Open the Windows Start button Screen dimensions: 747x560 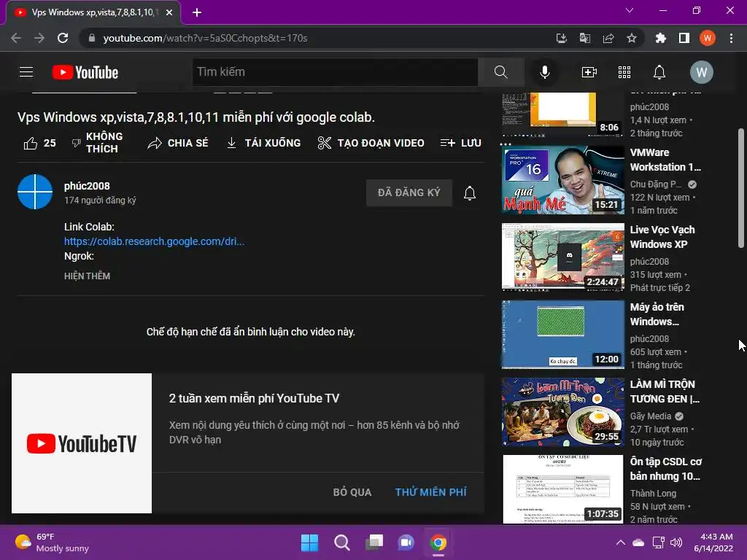(309, 542)
